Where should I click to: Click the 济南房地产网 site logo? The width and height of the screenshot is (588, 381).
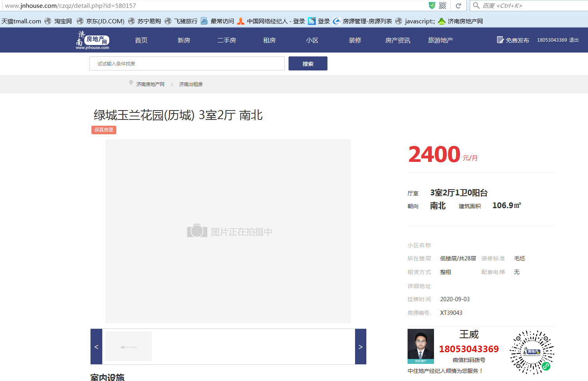coord(93,40)
